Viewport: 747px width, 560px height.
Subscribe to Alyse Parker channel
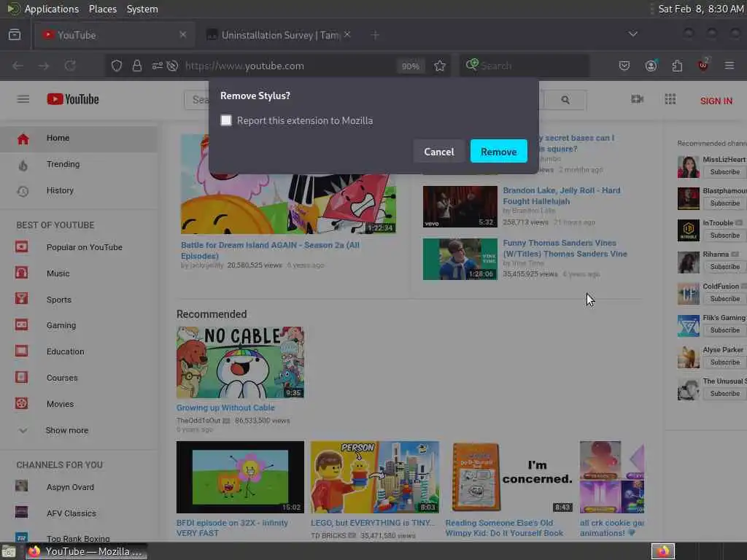pos(724,362)
